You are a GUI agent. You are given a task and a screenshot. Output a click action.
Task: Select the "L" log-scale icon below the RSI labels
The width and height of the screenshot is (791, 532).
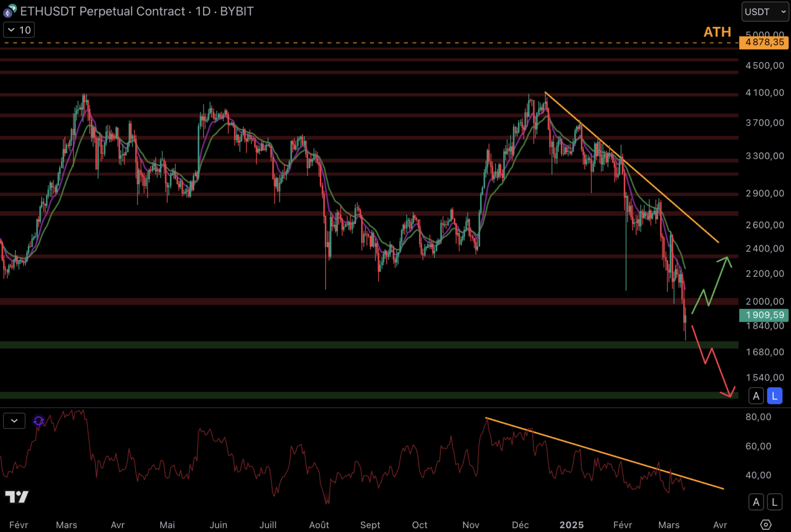pyautogui.click(x=774, y=501)
